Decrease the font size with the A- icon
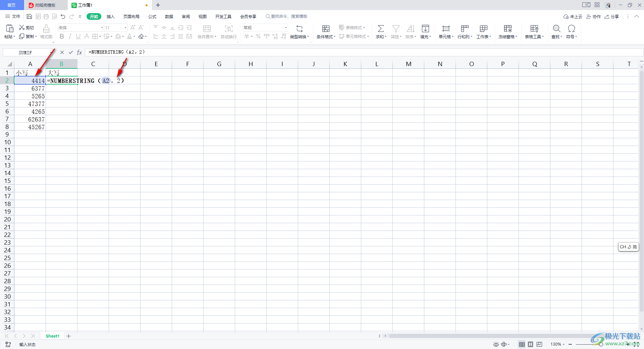This screenshot has height=349, width=644. [x=141, y=28]
